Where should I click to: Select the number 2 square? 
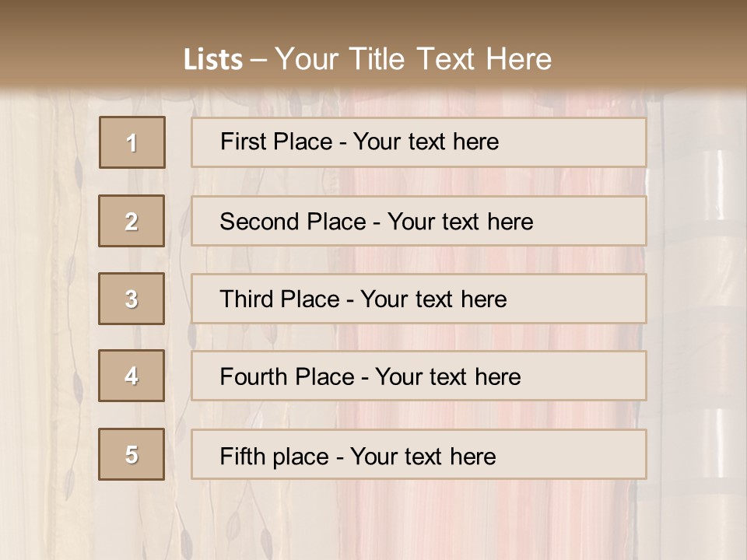coord(132,221)
